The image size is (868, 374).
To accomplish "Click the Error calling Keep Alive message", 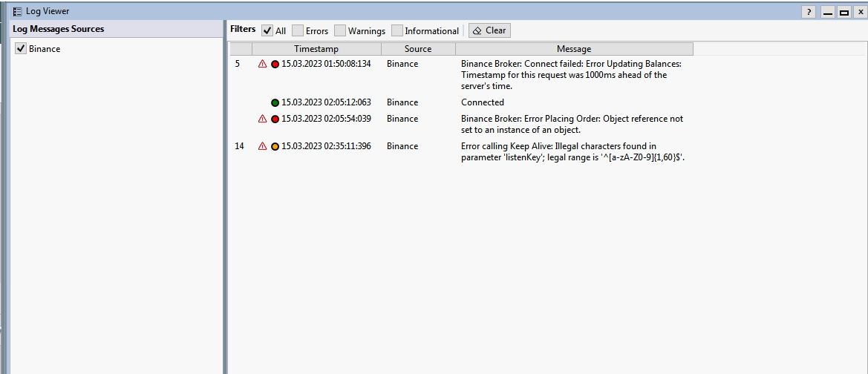I will 573,152.
